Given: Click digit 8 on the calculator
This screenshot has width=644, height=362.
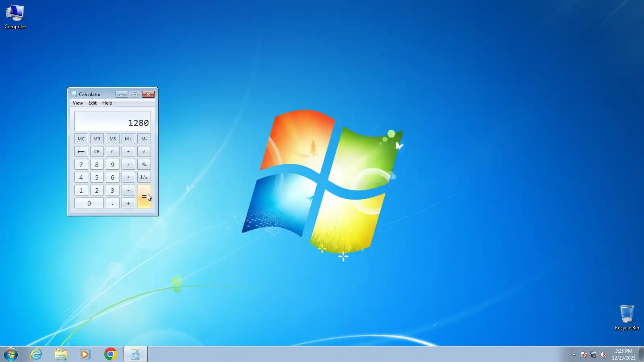Looking at the screenshot, I should pos(97,165).
